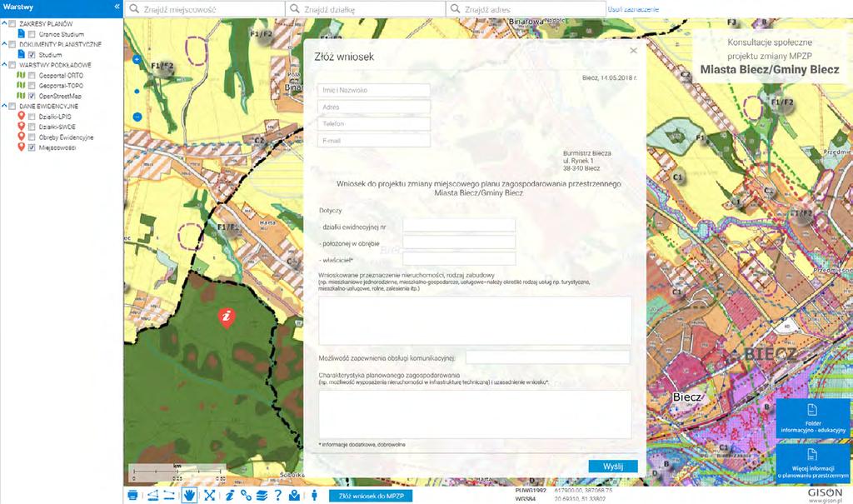Collapse the Warstwy panel with double chevron
The height and width of the screenshot is (504, 853).
[117, 7]
